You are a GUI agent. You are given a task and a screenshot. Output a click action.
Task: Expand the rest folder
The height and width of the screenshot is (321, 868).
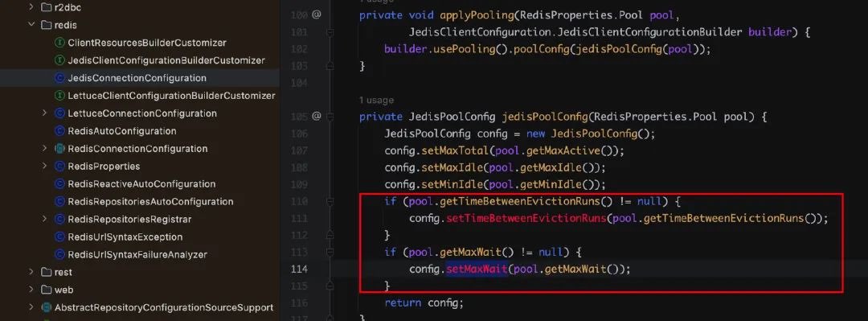pos(31,272)
